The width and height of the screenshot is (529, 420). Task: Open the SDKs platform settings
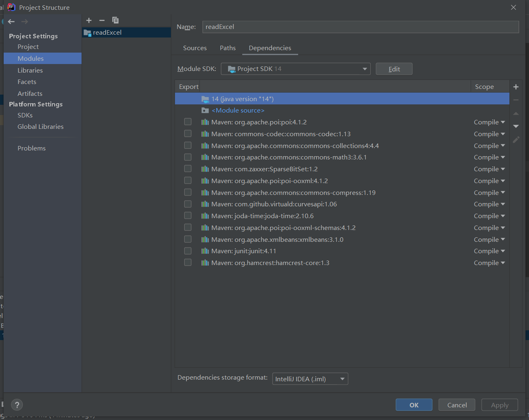(x=25, y=115)
